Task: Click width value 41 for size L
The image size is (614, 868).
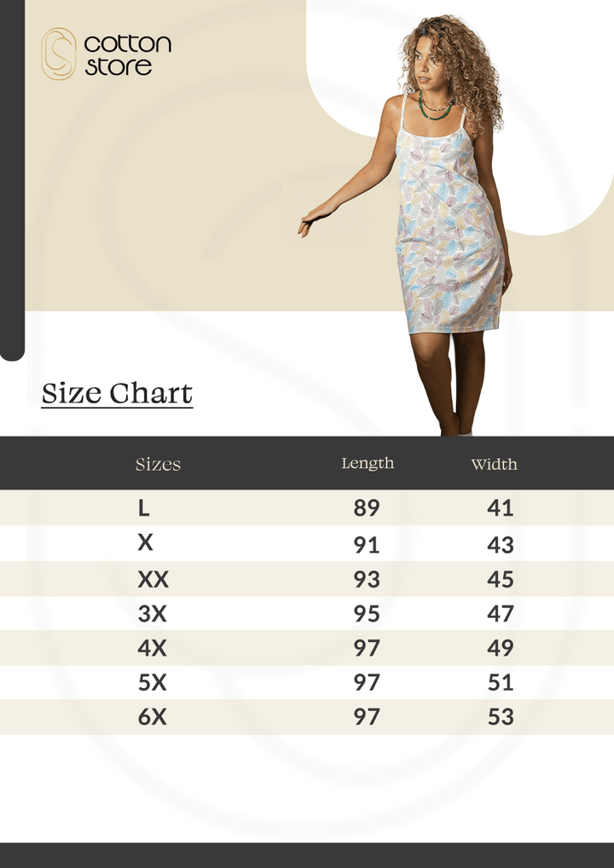Action: pyautogui.click(x=501, y=507)
